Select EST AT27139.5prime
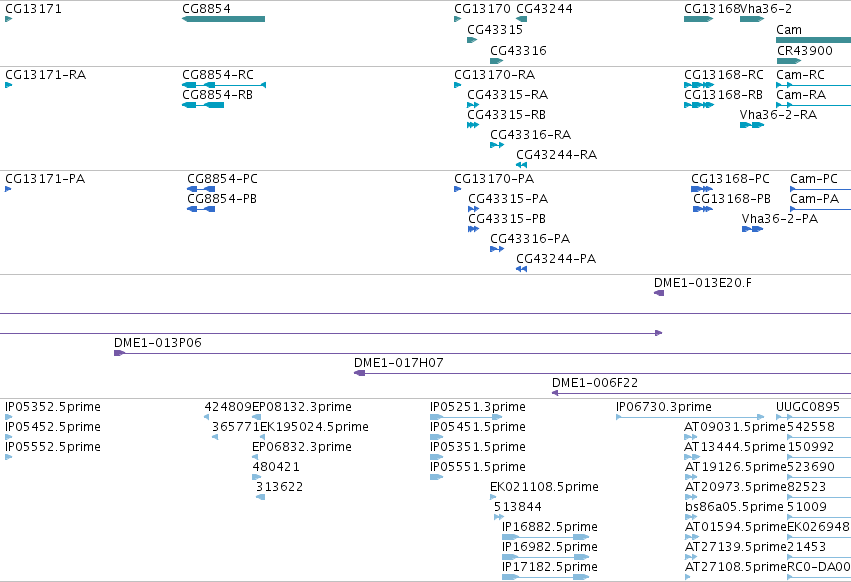The width and height of the screenshot is (851, 582). (735, 546)
